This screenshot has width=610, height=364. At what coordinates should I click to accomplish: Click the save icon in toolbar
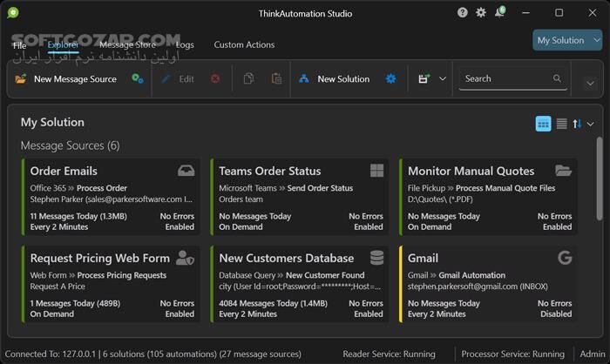click(424, 78)
